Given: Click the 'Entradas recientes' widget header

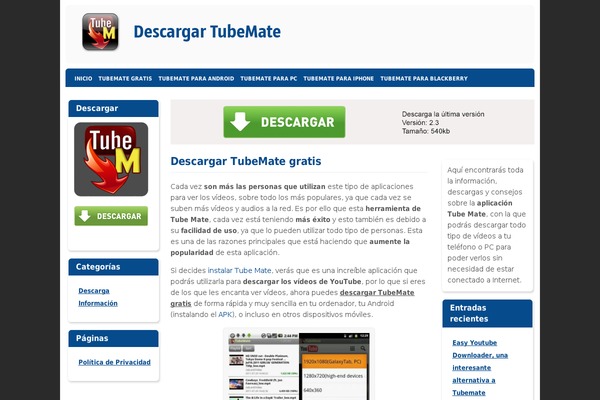Looking at the screenshot, I should (x=487, y=313).
